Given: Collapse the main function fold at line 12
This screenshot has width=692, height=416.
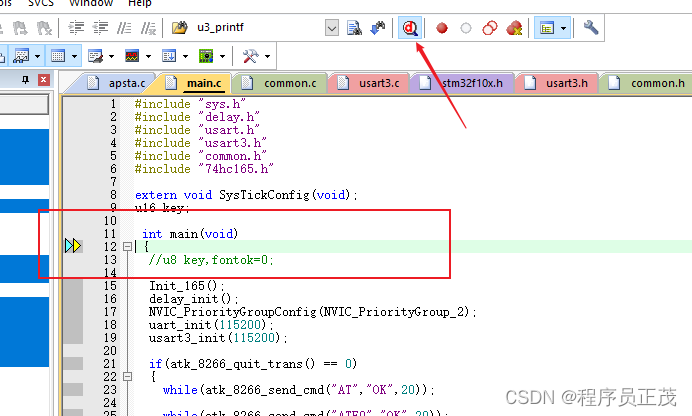Looking at the screenshot, I should point(128,247).
